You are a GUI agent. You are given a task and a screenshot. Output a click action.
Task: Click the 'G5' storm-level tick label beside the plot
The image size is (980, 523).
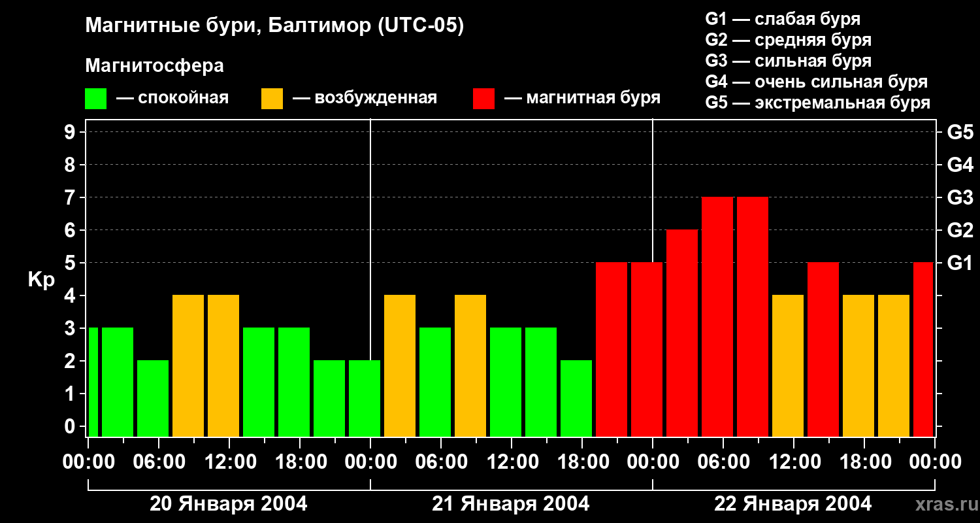tap(960, 132)
